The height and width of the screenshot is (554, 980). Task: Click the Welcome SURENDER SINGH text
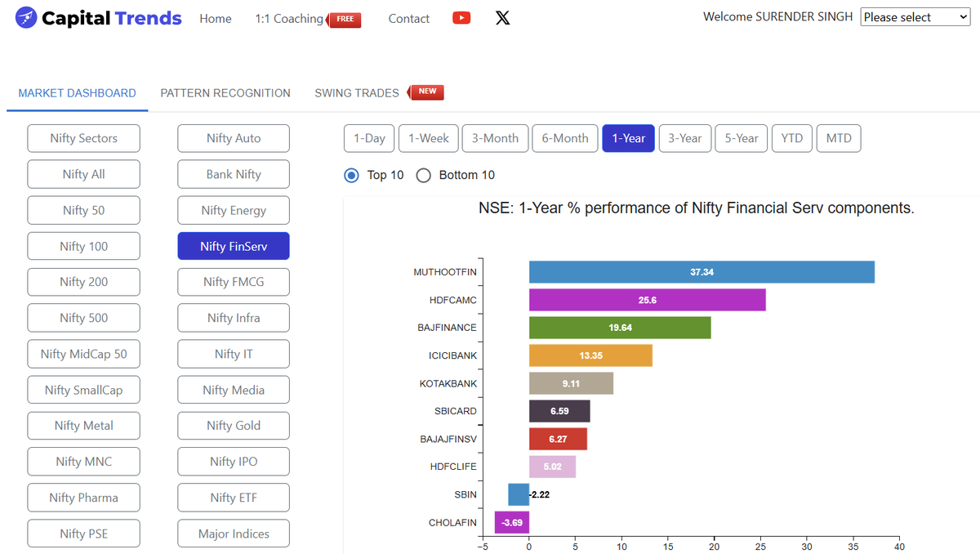coord(777,16)
